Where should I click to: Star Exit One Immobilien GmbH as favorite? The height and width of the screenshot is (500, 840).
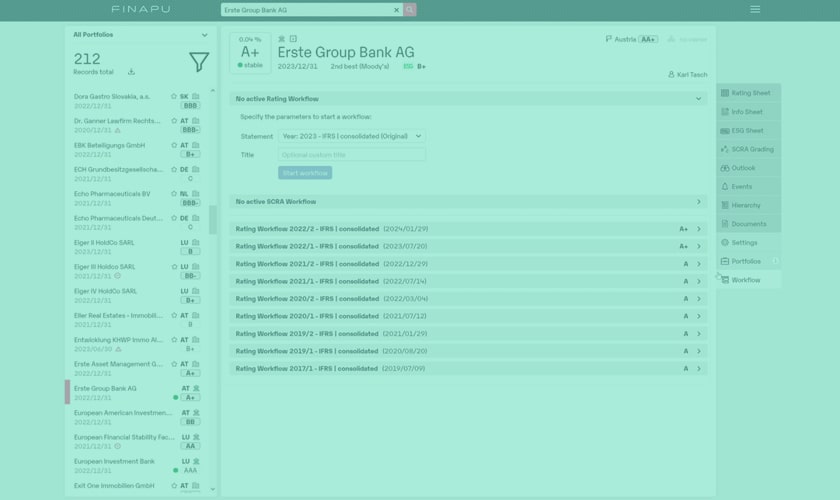(174, 486)
